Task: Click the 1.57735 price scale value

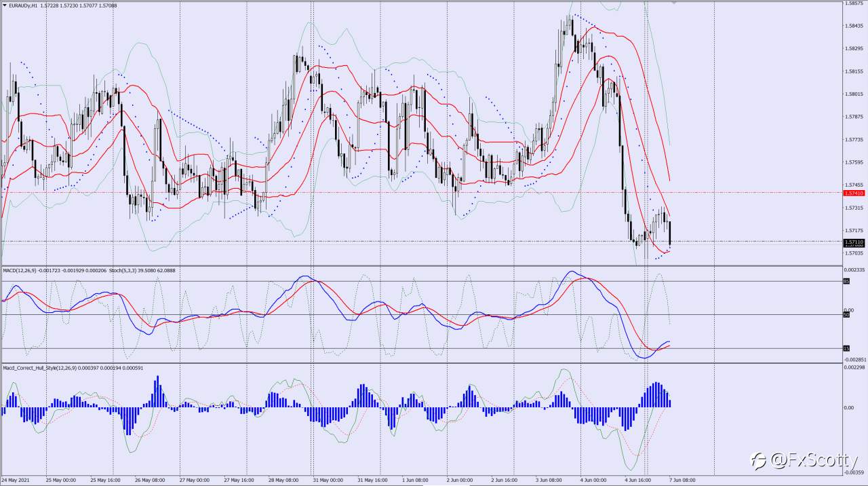Action: (854, 140)
